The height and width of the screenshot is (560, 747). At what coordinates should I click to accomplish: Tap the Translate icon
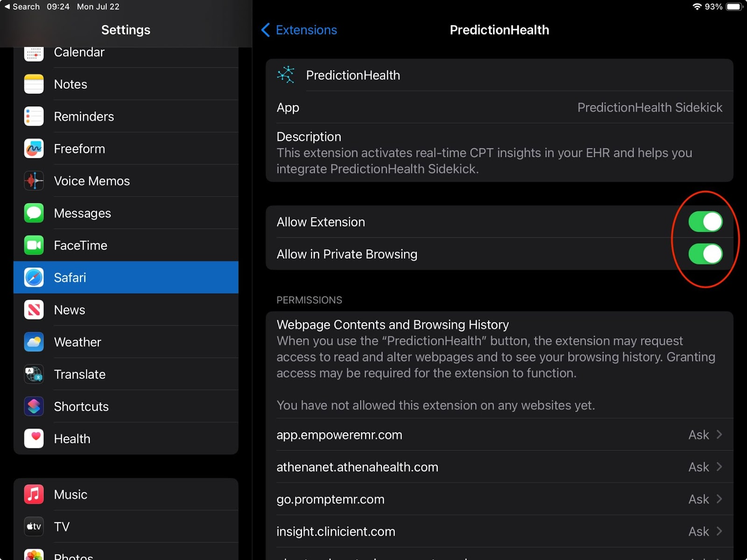click(x=34, y=374)
